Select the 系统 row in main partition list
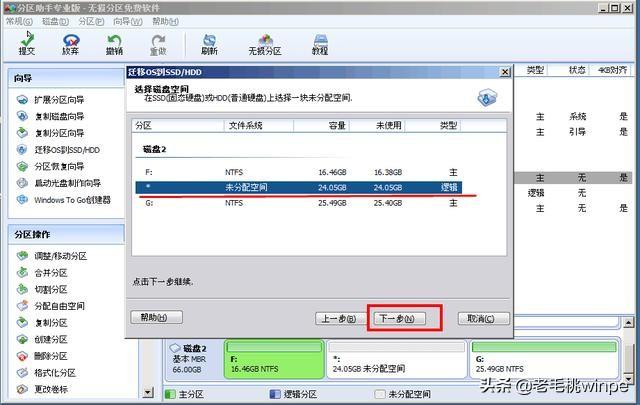 [x=573, y=117]
